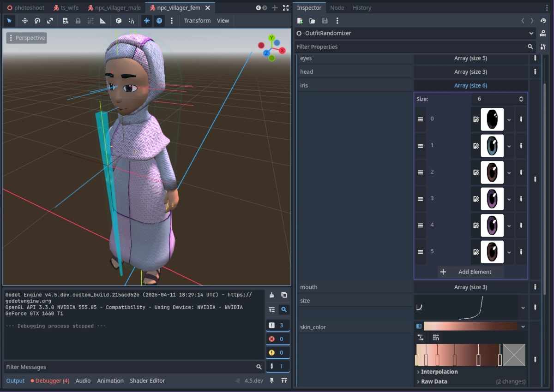554x392 pixels.
Task: Open the dropdown for iris element 0
Action: click(x=509, y=119)
